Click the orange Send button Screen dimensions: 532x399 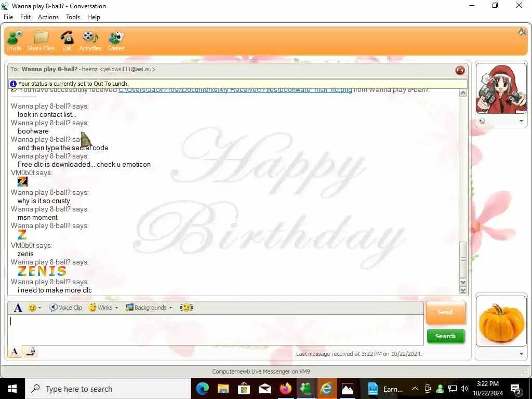coord(445,312)
